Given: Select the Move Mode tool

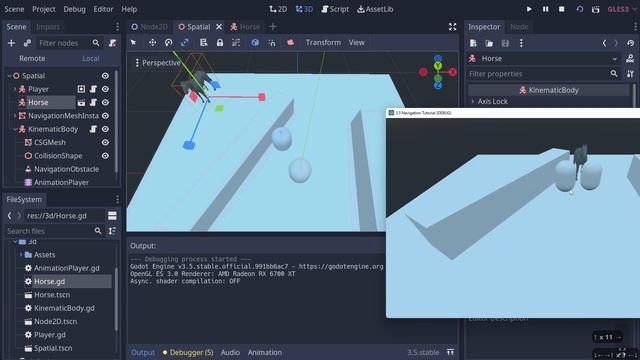Looking at the screenshot, I should point(152,42).
